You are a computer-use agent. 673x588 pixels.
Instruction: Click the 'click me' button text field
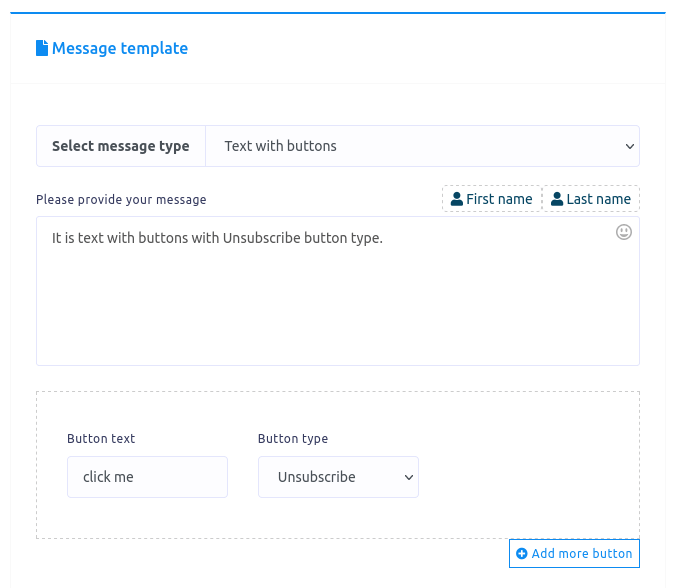147,477
